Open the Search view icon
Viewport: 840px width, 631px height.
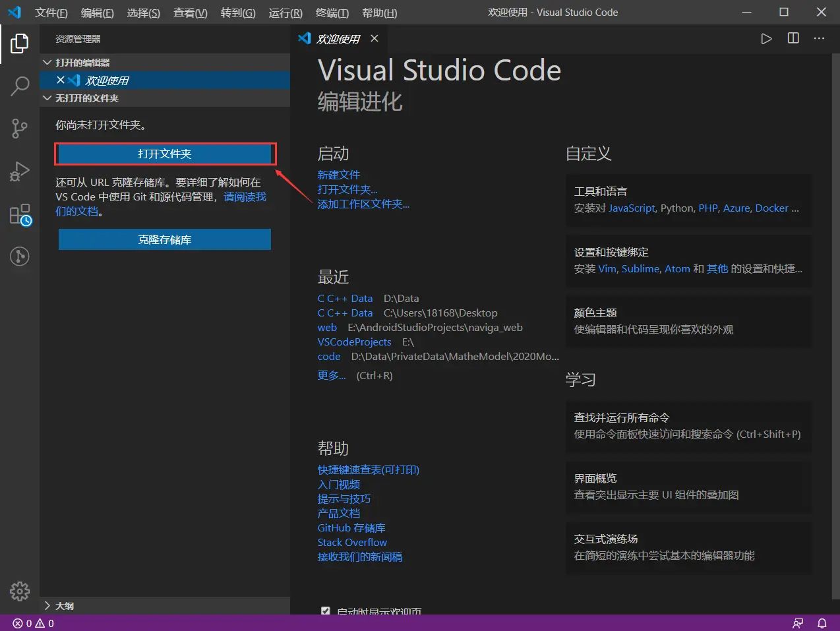(20, 86)
